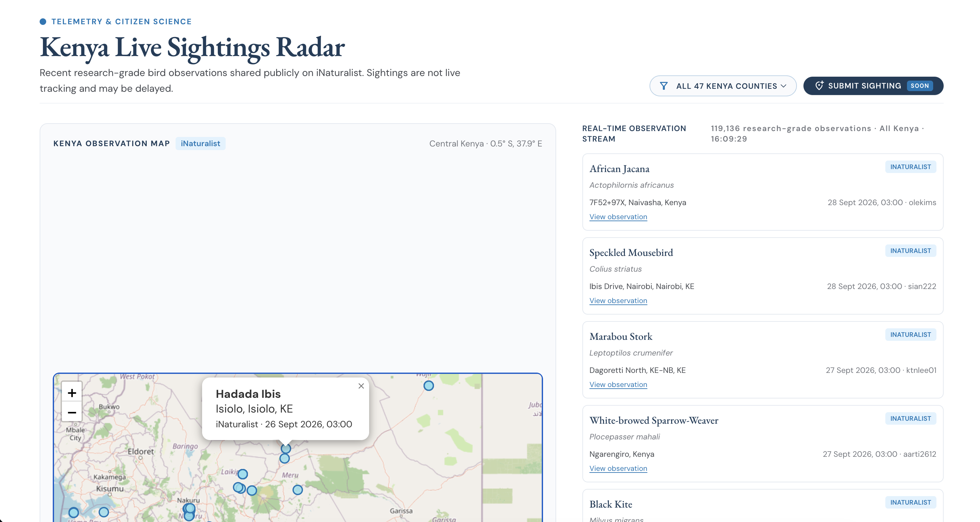Screen dimensions: 980x522
Task: Click the INATURALIST tag on African Jacana card
Action: click(x=910, y=167)
